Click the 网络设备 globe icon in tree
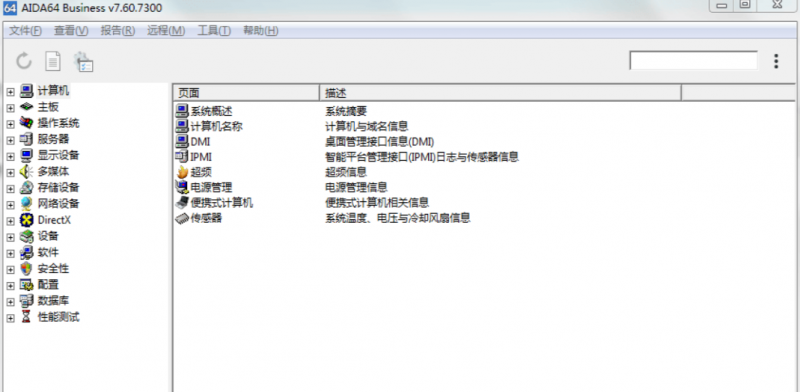This screenshot has height=392, width=800. pos(27,204)
